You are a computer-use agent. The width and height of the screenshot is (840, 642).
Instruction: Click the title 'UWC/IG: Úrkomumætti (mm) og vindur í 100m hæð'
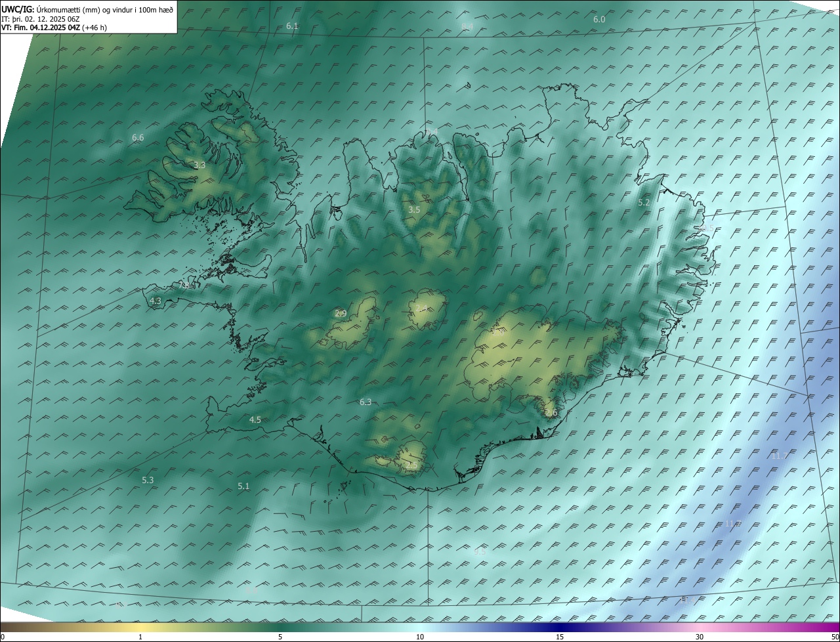tap(88, 9)
